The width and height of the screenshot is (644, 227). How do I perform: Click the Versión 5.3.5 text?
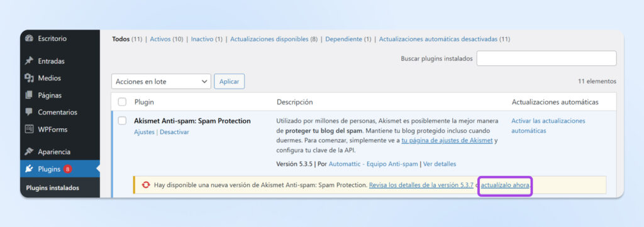[x=295, y=163]
